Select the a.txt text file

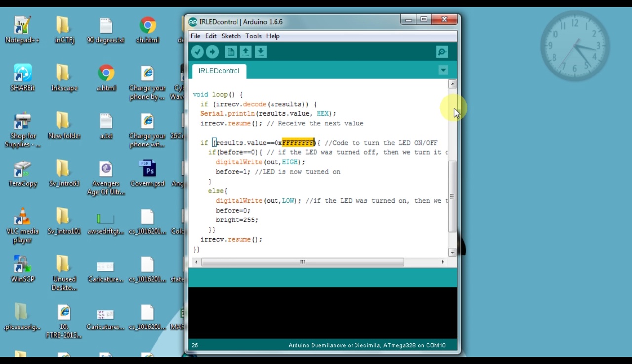pos(106,126)
